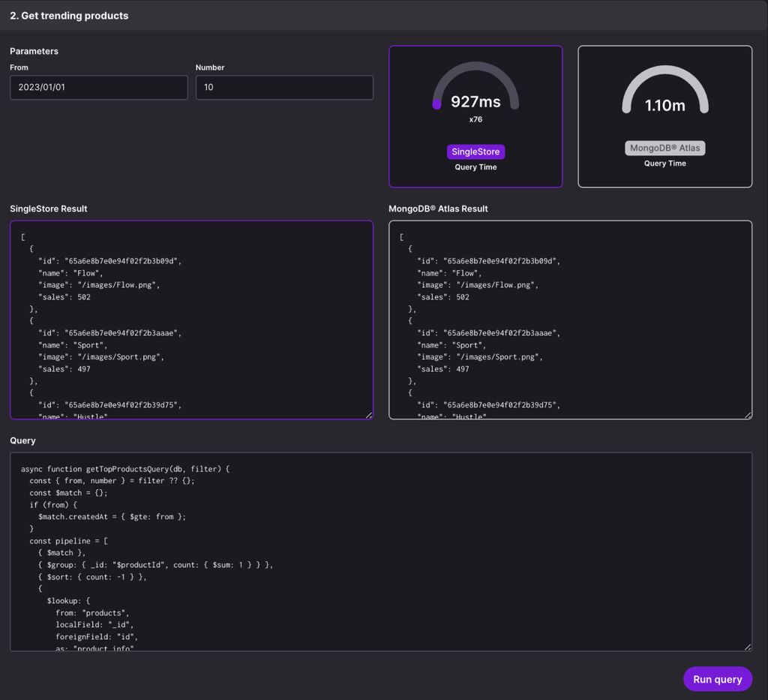768x700 pixels.
Task: Click "sales": 502 in MongoDB result
Action: point(442,297)
